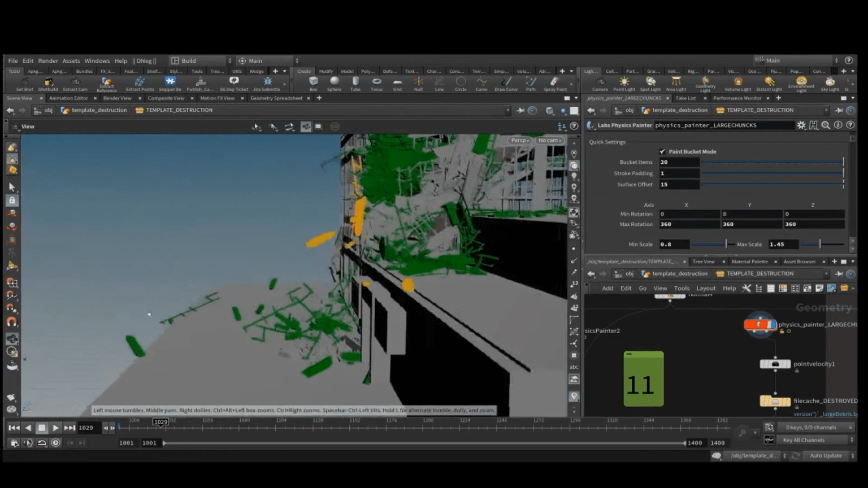Viewport: 868px width, 488px height.
Task: Open the No cam selector
Action: coord(549,140)
